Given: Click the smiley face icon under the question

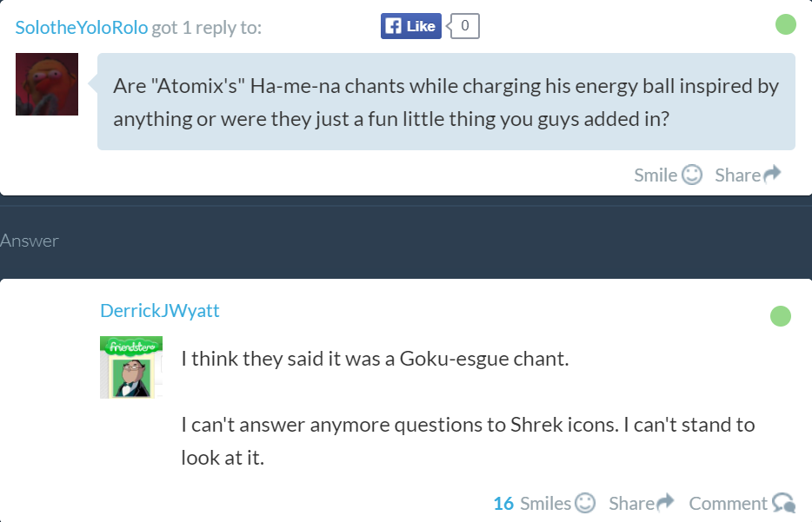Looking at the screenshot, I should [692, 175].
